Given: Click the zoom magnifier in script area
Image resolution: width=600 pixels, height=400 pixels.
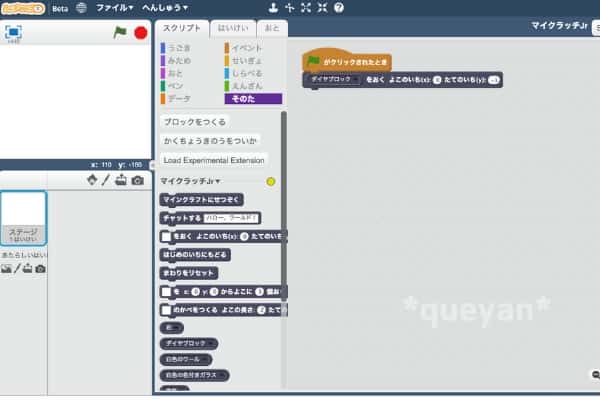Looking at the screenshot, I should pyautogui.click(x=595, y=375).
